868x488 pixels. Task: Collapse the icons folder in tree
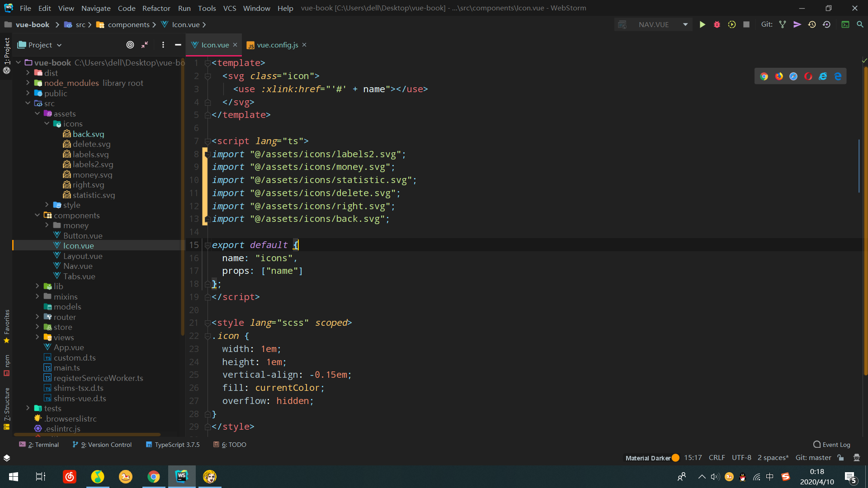click(47, 123)
